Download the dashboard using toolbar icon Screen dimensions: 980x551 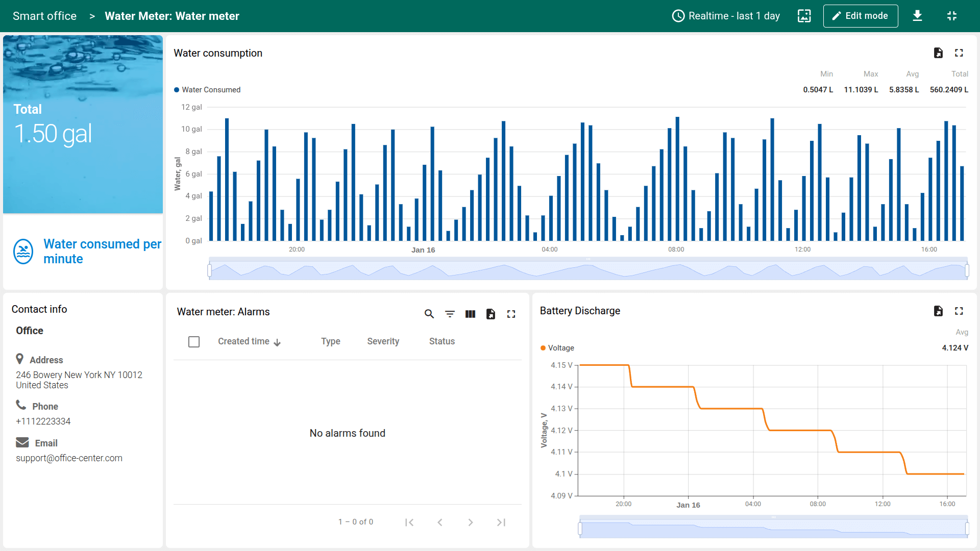point(917,16)
